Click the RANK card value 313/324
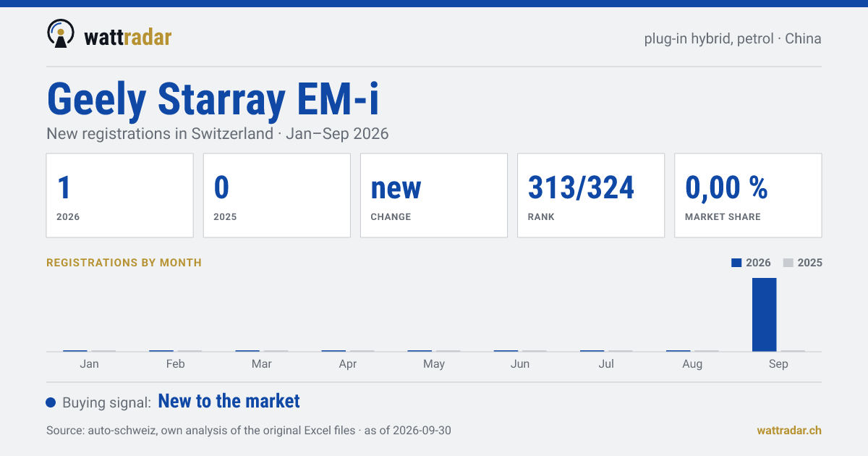Viewport: 868px width, 456px height. pos(582,187)
